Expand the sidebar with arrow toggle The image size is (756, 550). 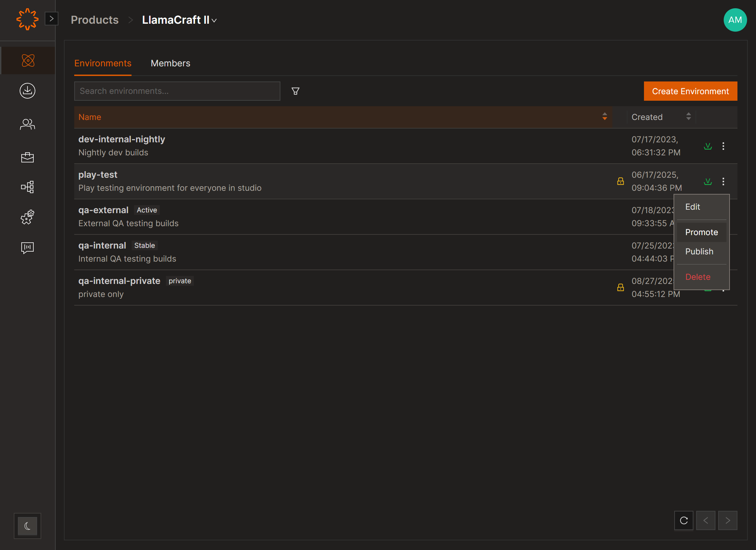(52, 19)
